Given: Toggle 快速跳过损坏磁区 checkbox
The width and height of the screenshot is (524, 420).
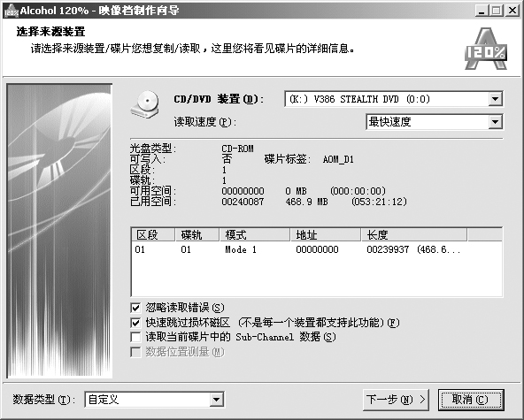Looking at the screenshot, I should [135, 323].
